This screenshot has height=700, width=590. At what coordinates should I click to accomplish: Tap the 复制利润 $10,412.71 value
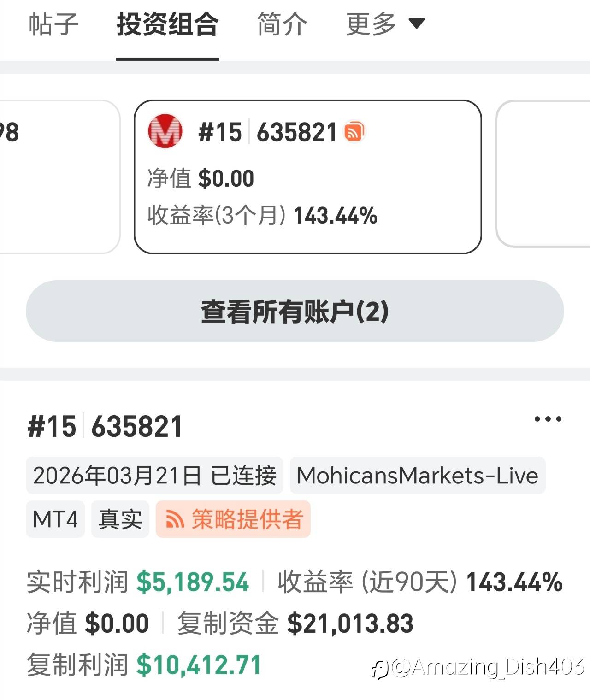(199, 665)
